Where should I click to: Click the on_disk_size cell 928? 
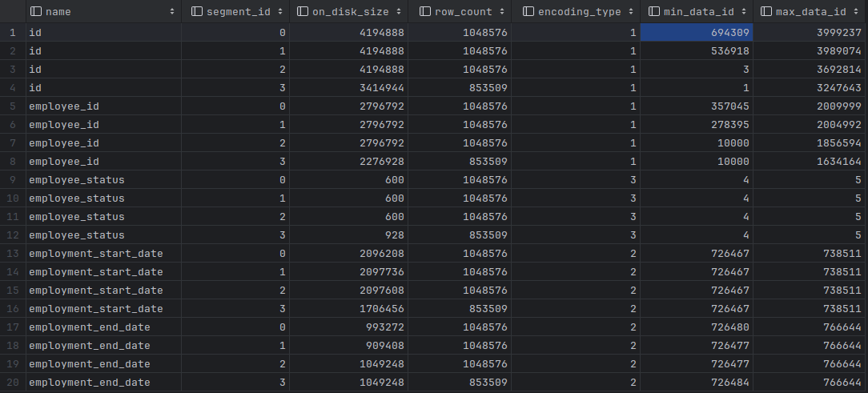coord(348,235)
